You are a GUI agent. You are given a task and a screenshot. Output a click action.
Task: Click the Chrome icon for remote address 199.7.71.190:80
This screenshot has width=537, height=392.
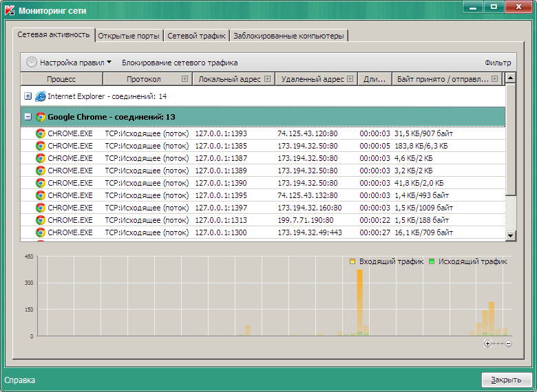[x=41, y=220]
